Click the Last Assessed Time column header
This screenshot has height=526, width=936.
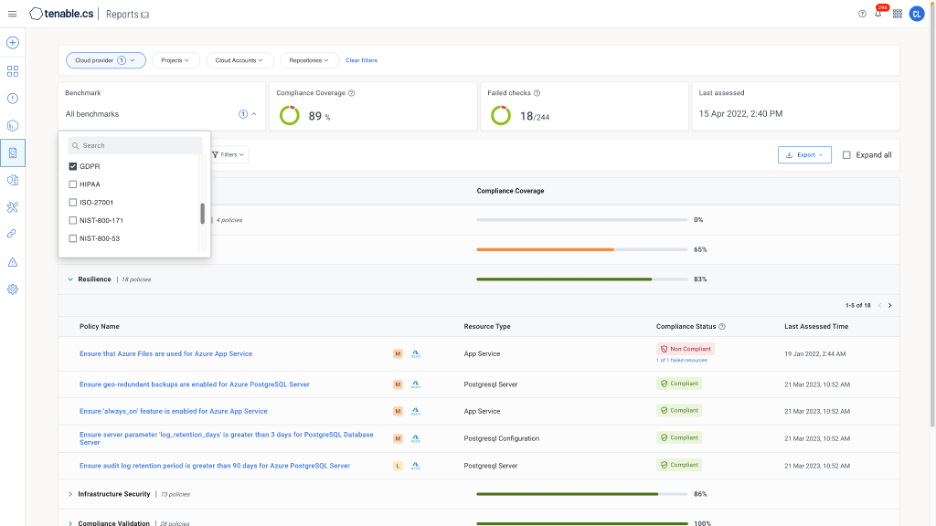pyautogui.click(x=816, y=327)
